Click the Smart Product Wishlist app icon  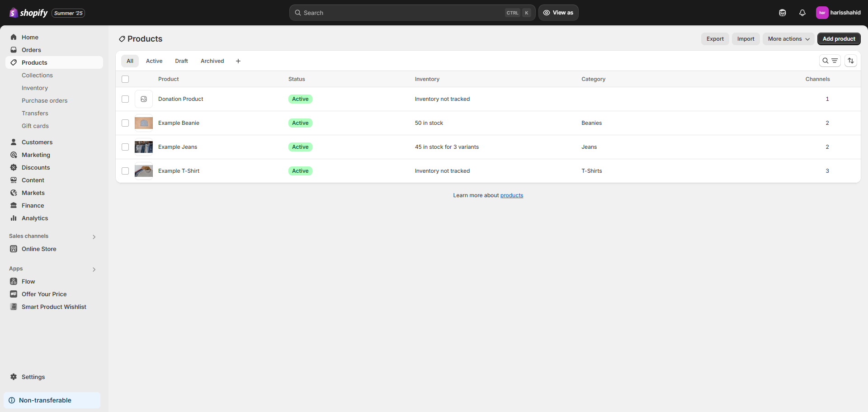14,307
